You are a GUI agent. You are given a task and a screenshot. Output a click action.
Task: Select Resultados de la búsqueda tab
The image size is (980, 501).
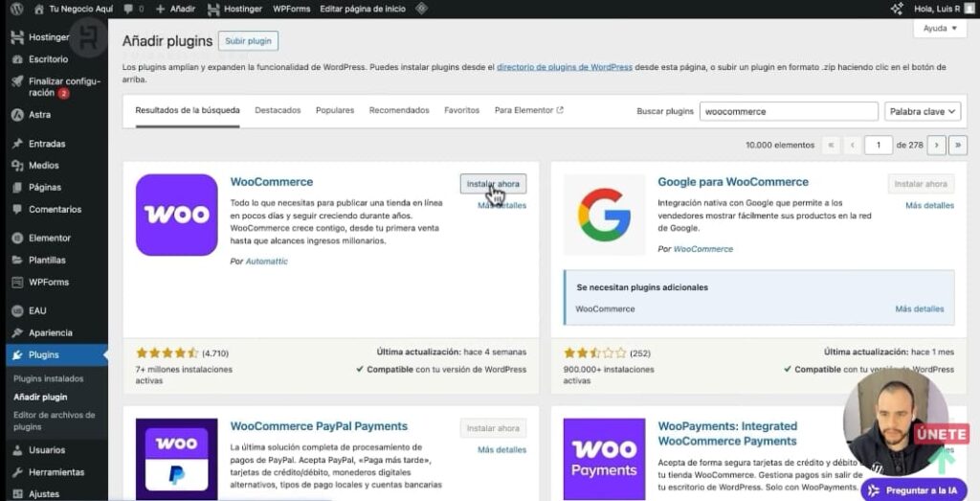188,110
